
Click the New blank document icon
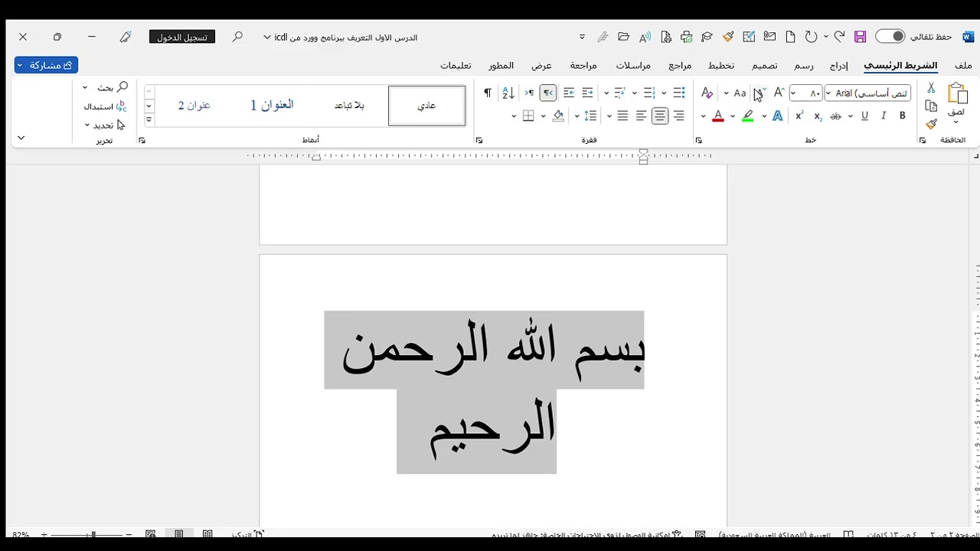[790, 37]
